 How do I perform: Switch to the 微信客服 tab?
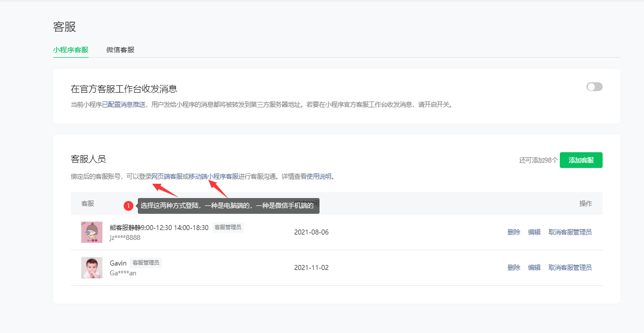pyautogui.click(x=120, y=50)
